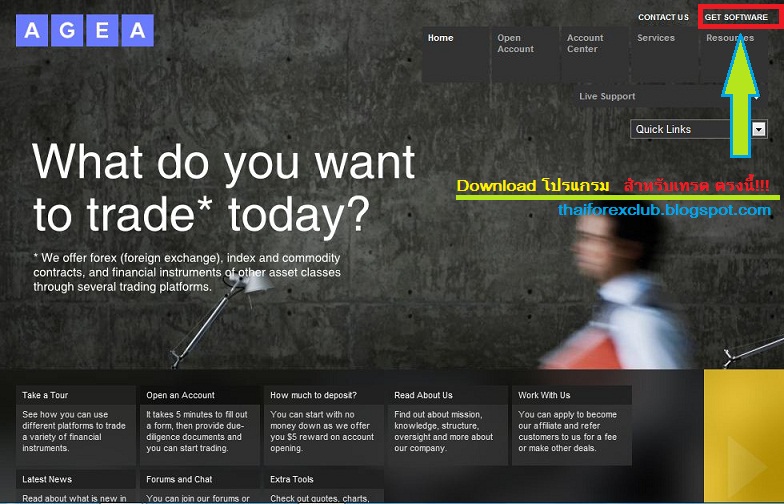
Task: Open the Contact Us link
Action: pos(663,17)
